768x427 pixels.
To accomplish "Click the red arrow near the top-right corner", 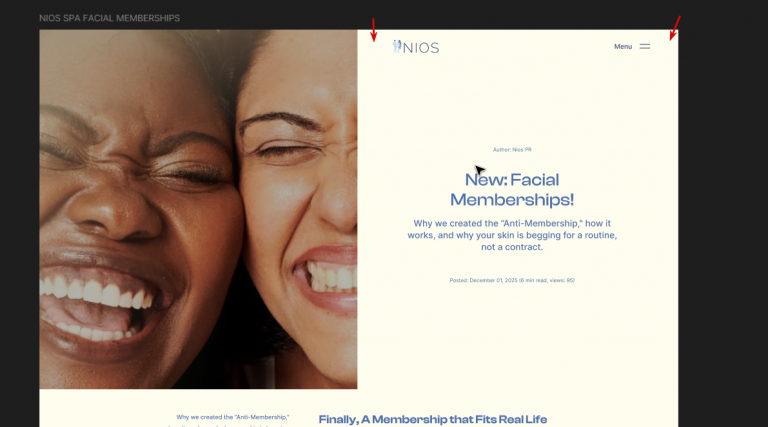I will click(x=675, y=28).
